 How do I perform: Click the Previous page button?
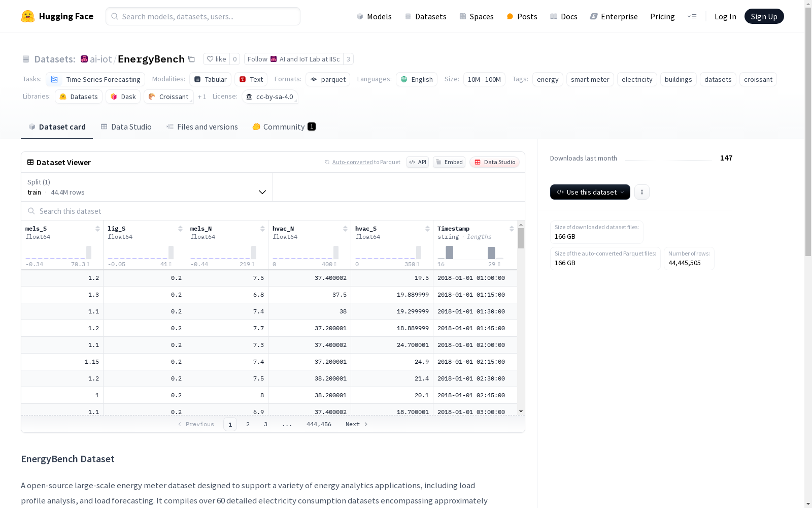pyautogui.click(x=196, y=424)
